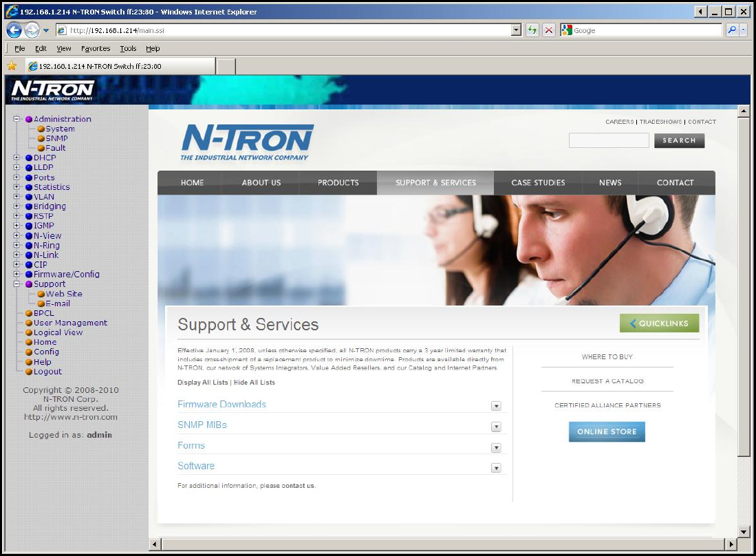Viewport: 756px width, 556px height.
Task: Click the SEARCH button on website
Action: [680, 140]
